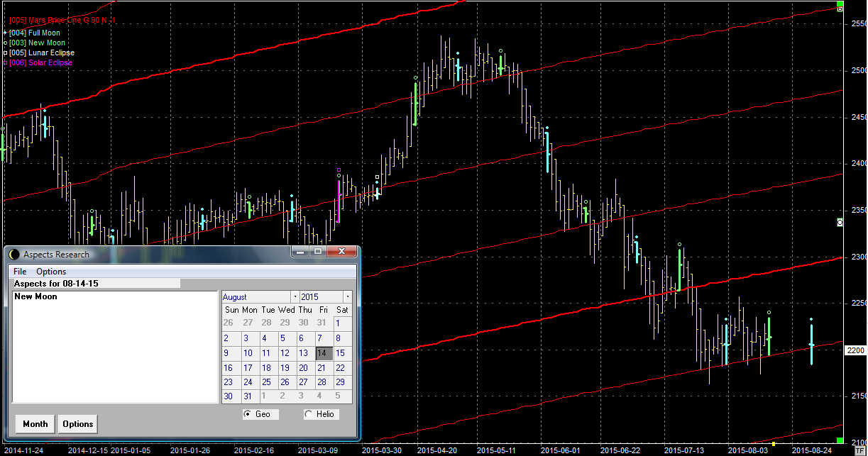Screen dimensions: 868x456
Task: Click the small circle marker on the price axis
Action: point(840,223)
